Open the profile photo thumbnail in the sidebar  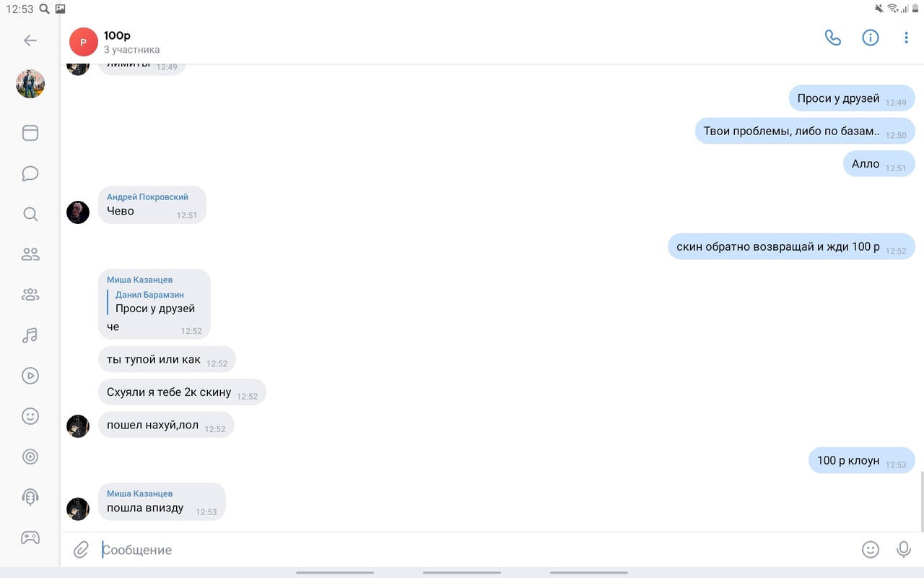pyautogui.click(x=30, y=85)
